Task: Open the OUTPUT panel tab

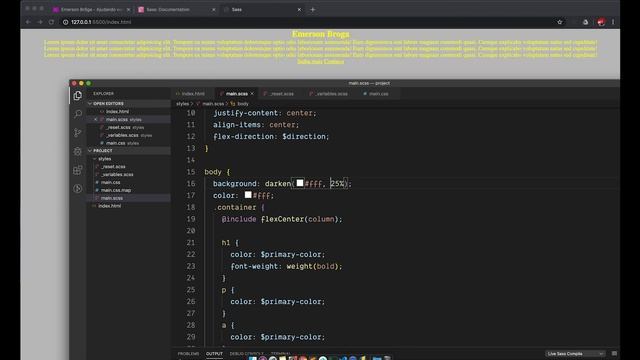Action: coord(214,353)
